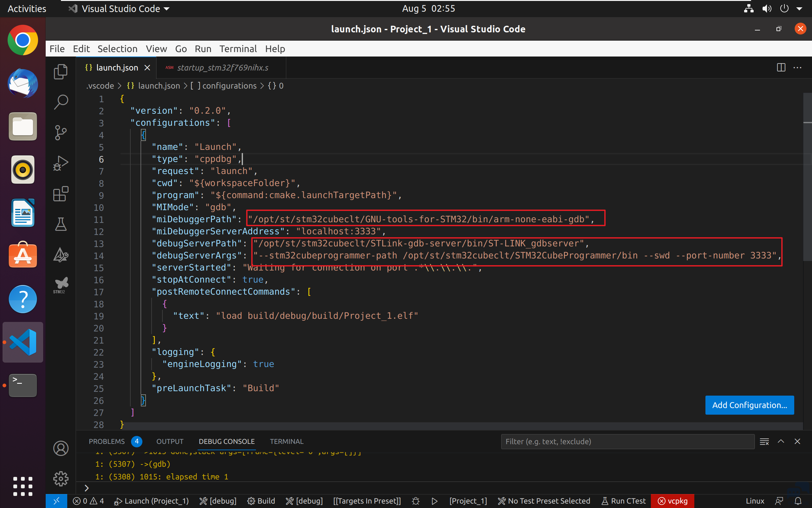The width and height of the screenshot is (812, 508).
Task: Open the Testing flask view
Action: pyautogui.click(x=61, y=224)
